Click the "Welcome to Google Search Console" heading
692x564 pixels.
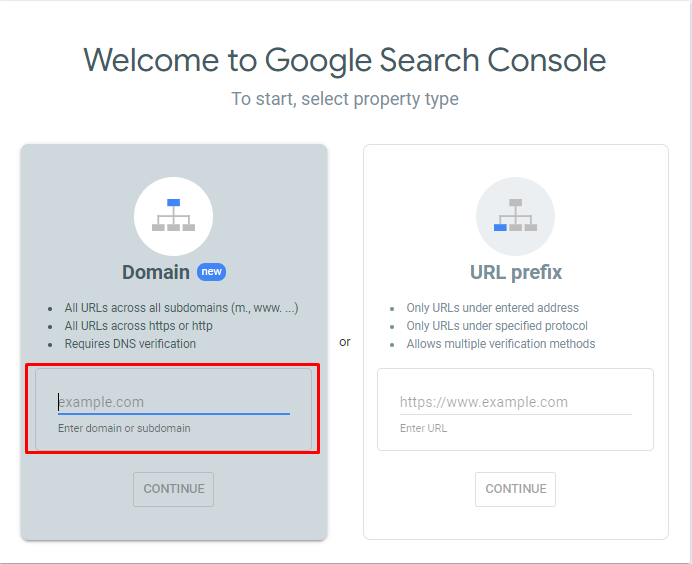pyautogui.click(x=345, y=60)
